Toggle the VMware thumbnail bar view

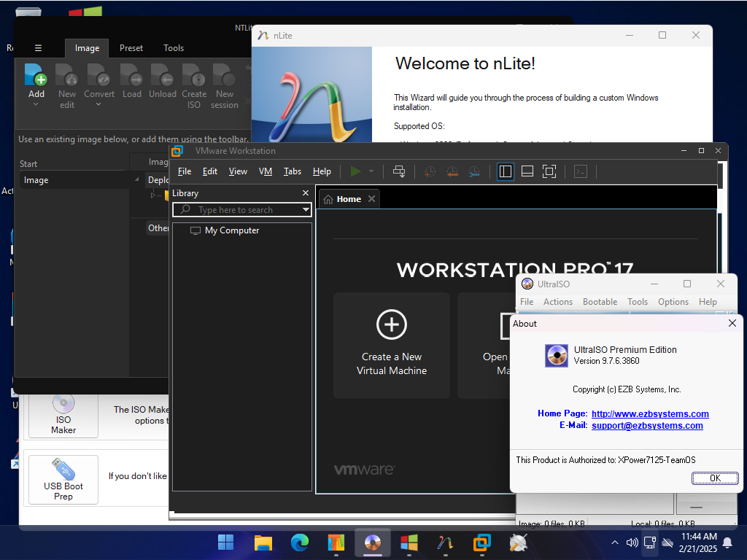527,171
